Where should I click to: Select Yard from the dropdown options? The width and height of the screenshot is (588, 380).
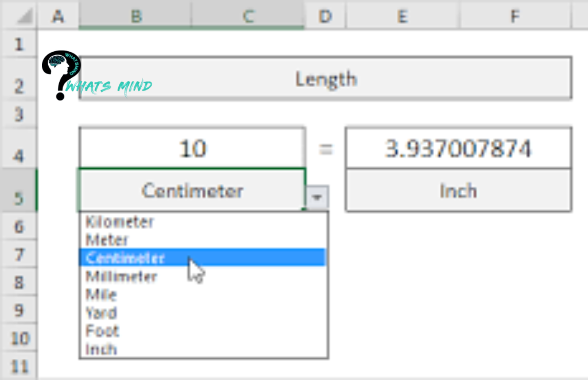point(101,313)
